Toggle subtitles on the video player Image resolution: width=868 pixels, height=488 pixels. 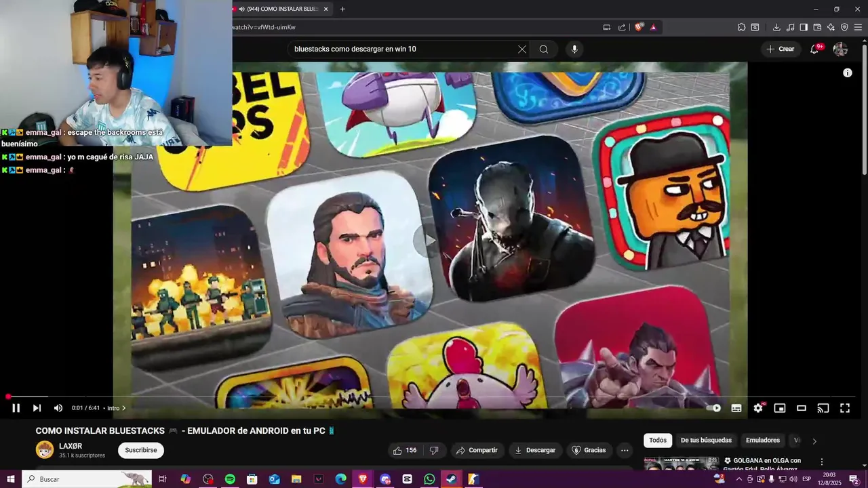pos(736,408)
